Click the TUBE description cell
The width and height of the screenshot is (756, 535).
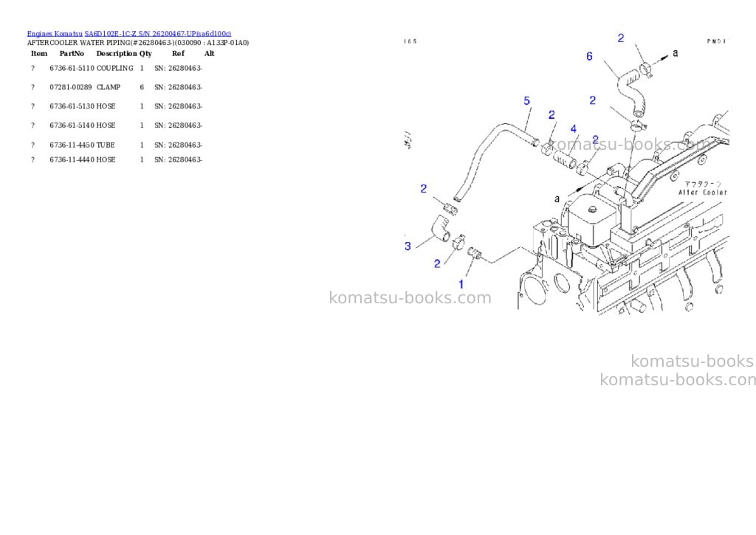click(x=106, y=145)
